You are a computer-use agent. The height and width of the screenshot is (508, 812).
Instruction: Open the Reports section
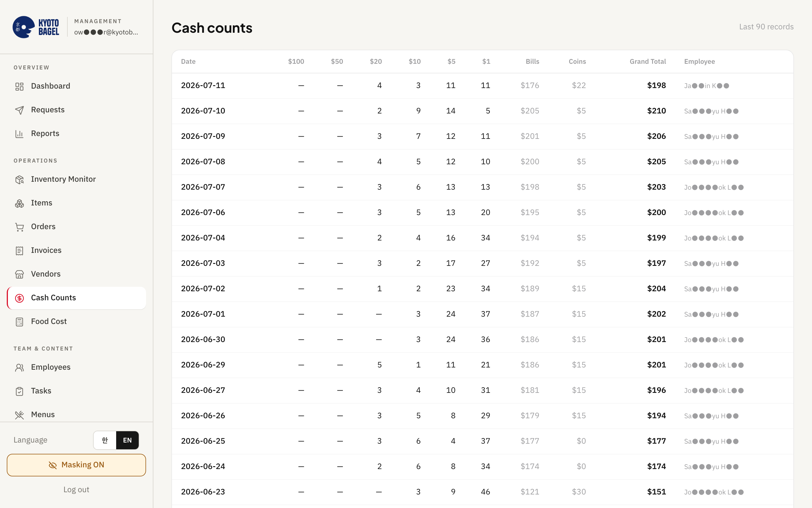(76, 133)
